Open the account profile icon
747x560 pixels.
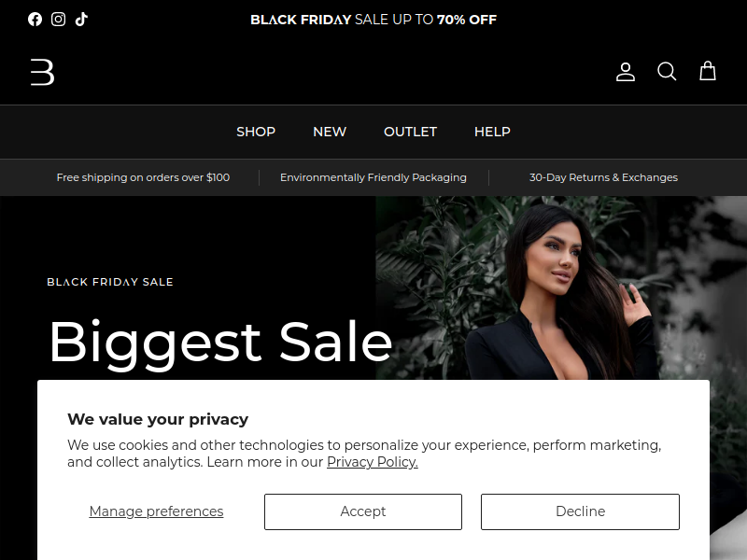click(x=625, y=72)
